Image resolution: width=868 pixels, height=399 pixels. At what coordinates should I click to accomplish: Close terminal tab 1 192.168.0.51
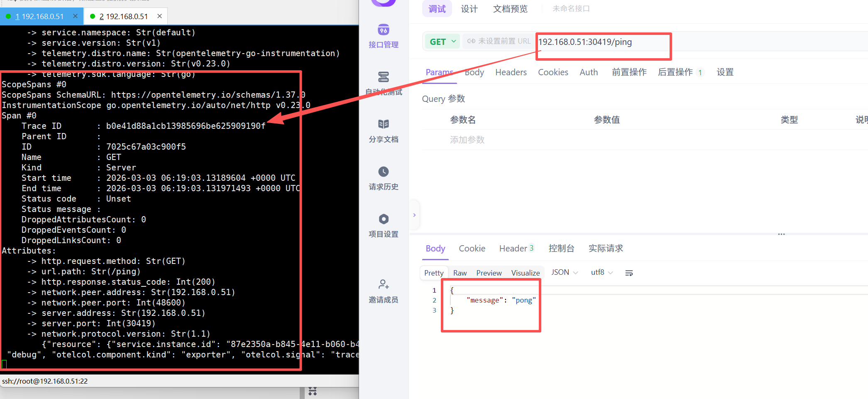pos(75,16)
